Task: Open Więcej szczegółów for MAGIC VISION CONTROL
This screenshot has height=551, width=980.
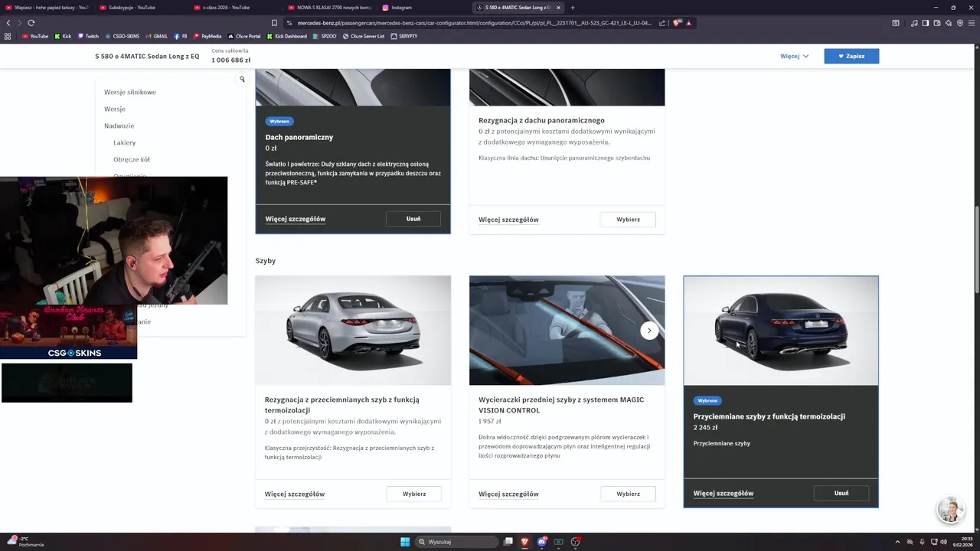Action: point(508,494)
